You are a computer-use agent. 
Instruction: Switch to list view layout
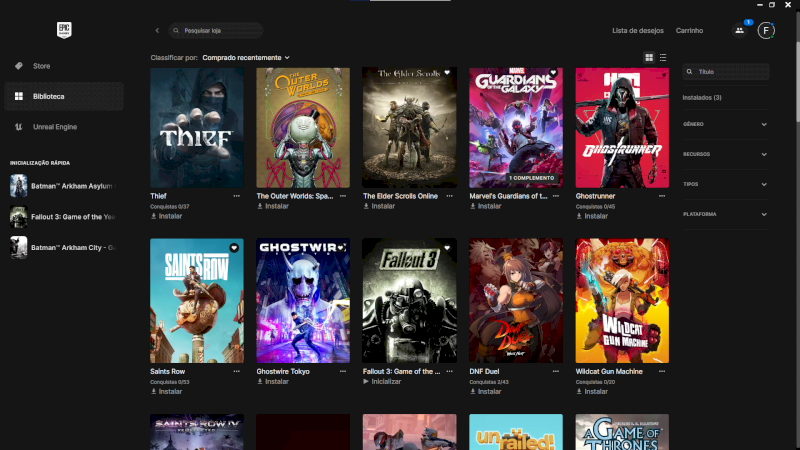click(663, 58)
